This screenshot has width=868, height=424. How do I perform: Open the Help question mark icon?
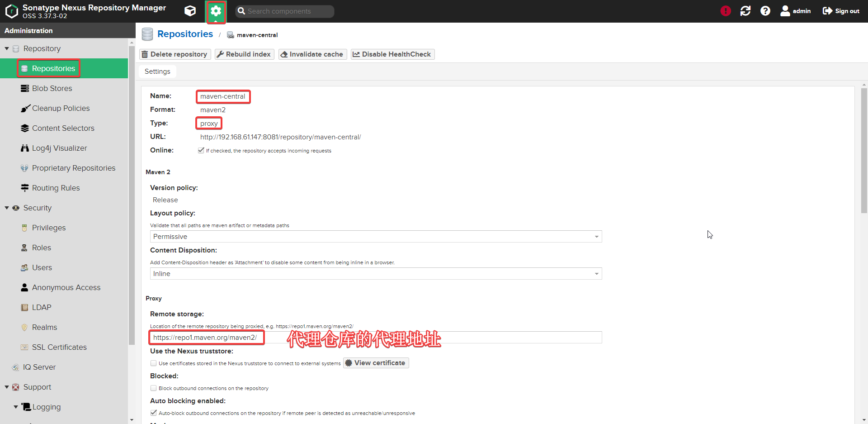(x=765, y=11)
